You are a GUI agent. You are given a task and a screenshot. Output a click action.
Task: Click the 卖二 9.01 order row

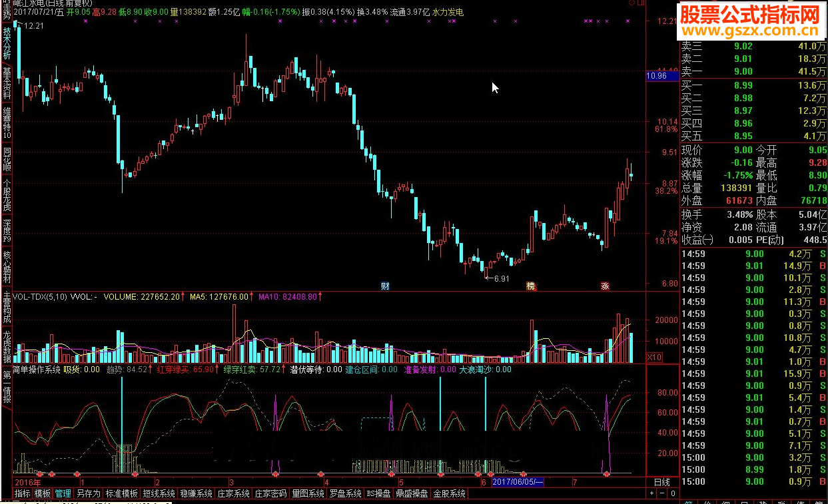pos(753,59)
